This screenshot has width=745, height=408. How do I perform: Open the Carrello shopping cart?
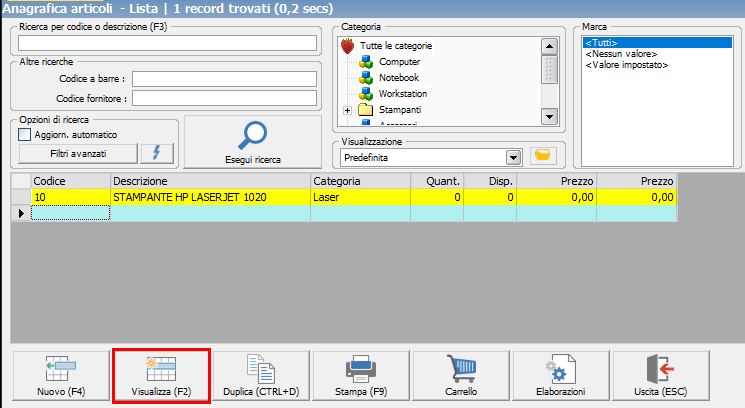point(461,376)
